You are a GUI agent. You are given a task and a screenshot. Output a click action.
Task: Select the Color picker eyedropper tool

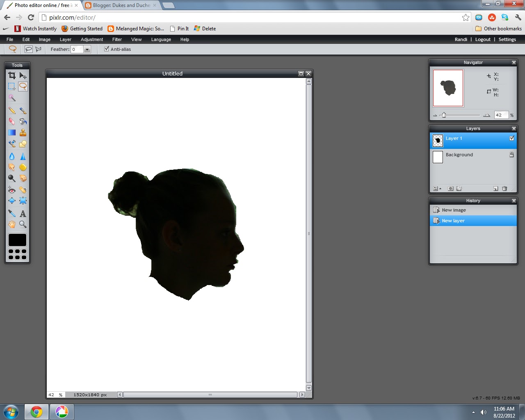tap(11, 213)
